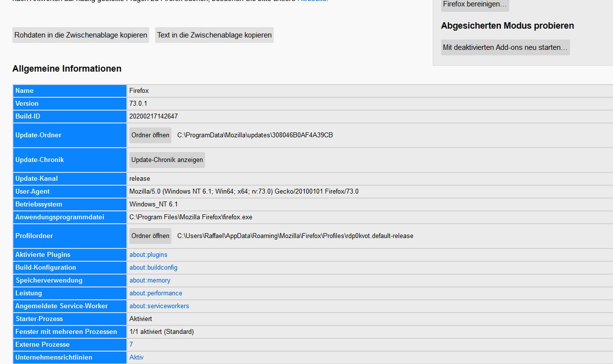Click the 'Externe Prozesse' row header cell
Viewport: 613px width, 364px height.
click(x=70, y=344)
